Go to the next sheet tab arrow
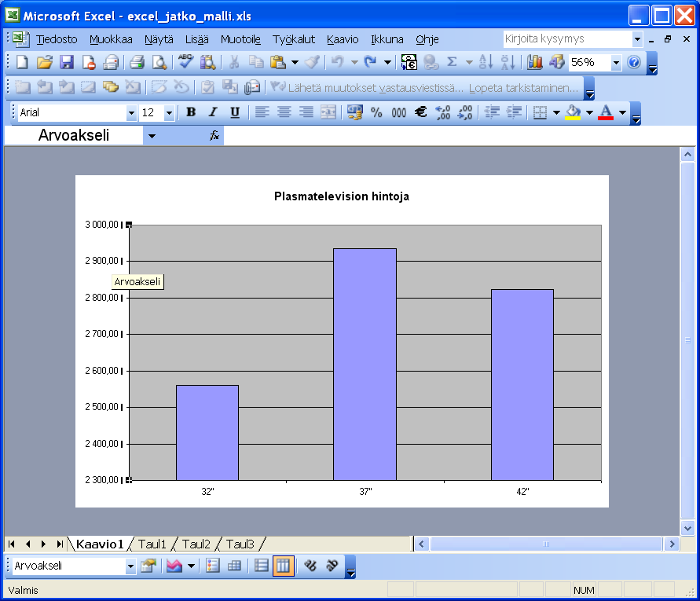This screenshot has height=601, width=700. (43, 544)
